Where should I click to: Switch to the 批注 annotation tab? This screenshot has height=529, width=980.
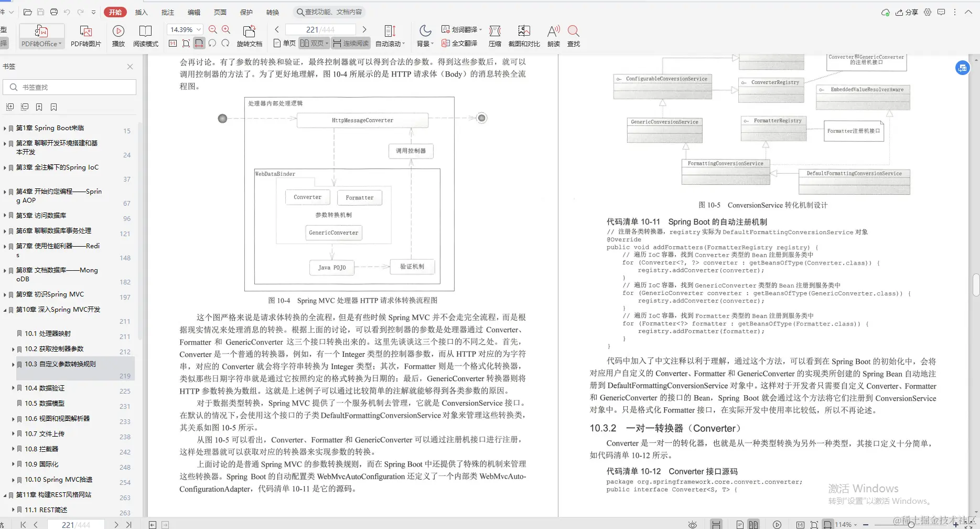click(x=167, y=12)
